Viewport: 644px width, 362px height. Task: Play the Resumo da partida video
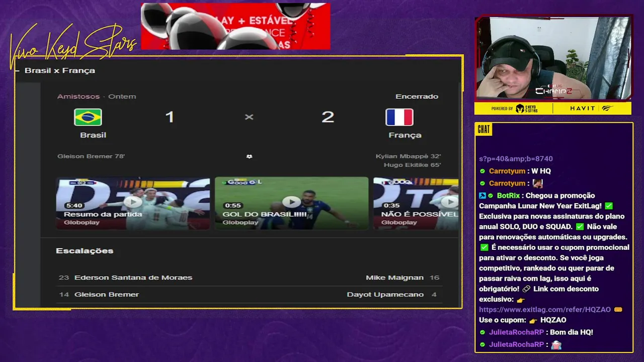click(133, 202)
